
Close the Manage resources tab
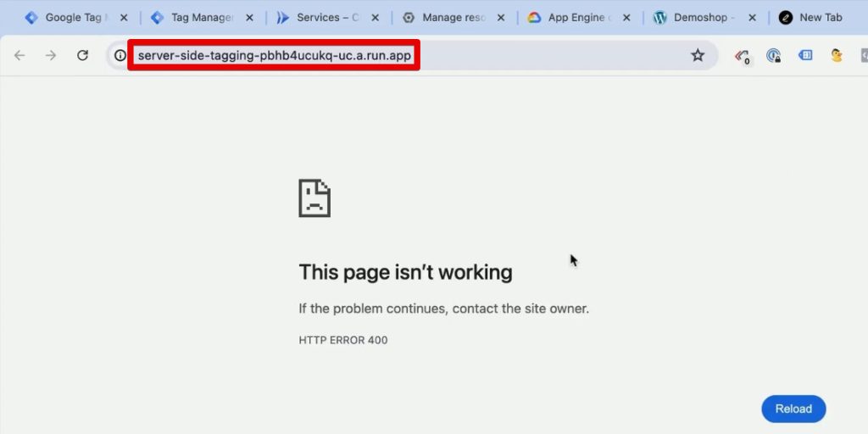501,18
